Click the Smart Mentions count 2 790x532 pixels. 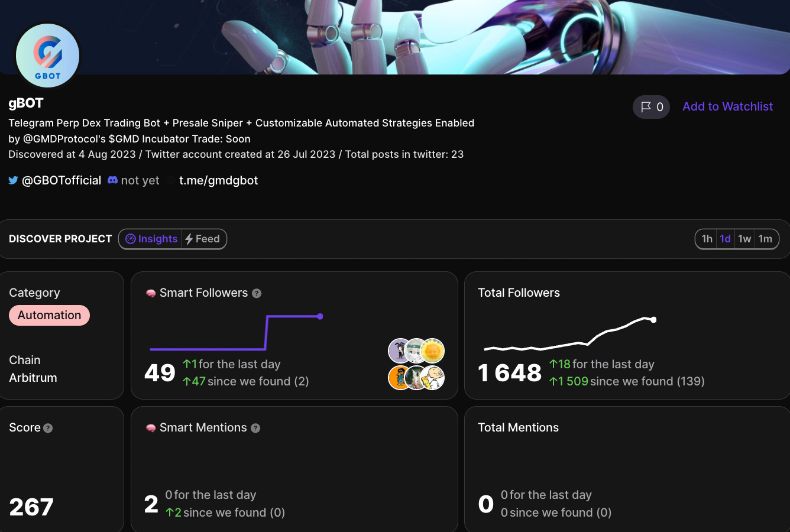151,504
